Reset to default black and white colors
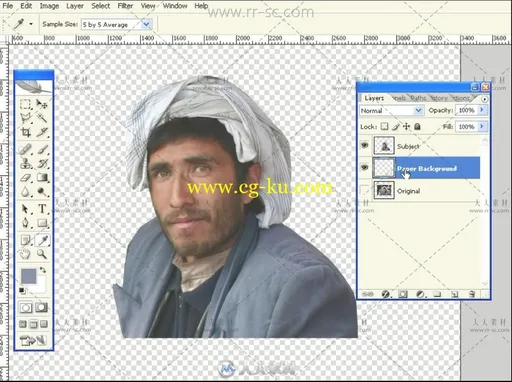This screenshot has width=512, height=382. [22, 291]
